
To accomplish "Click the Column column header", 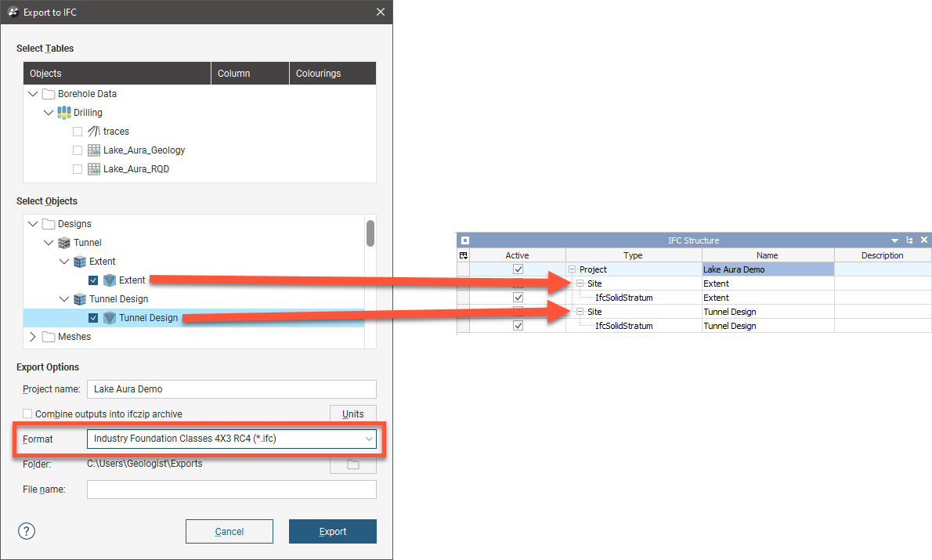I will click(x=251, y=73).
